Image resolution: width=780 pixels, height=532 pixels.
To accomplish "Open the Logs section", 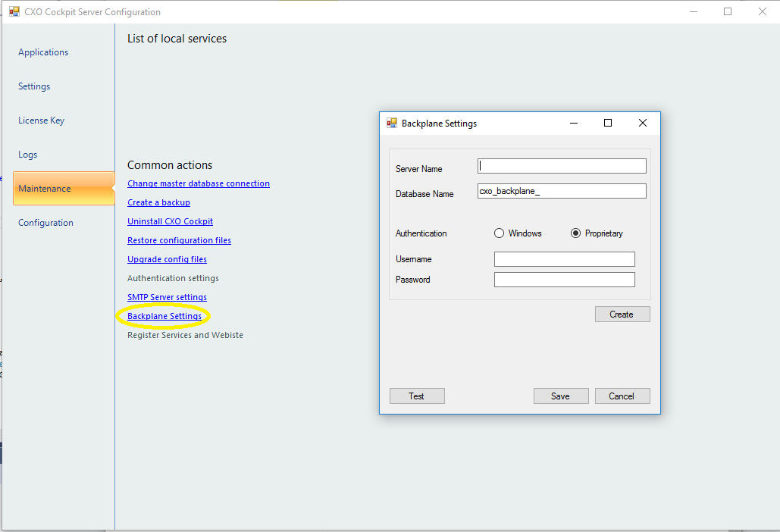I will pyautogui.click(x=28, y=155).
